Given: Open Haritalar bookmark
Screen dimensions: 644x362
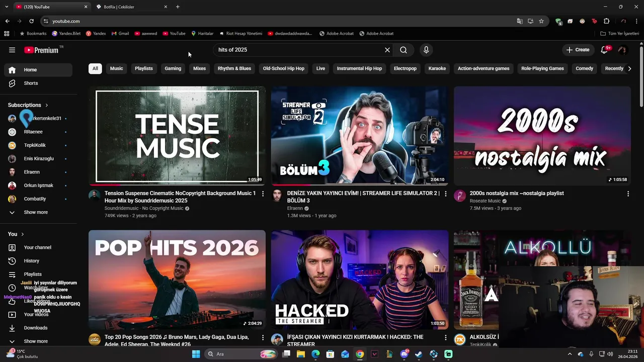Looking at the screenshot, I should click(202, 34).
